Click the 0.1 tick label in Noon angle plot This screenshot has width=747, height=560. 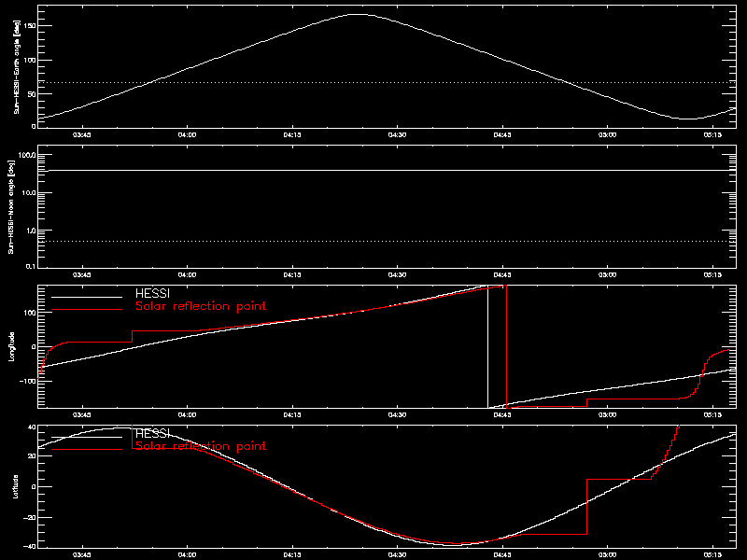30,266
